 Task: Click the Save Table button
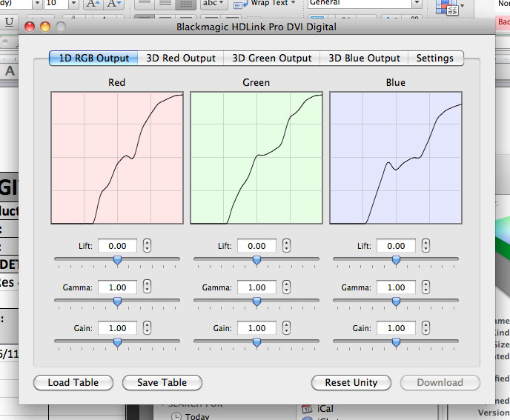[162, 383]
